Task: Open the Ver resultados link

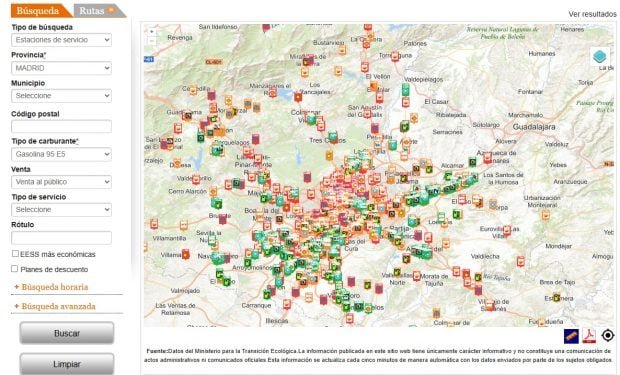Action: click(x=592, y=14)
